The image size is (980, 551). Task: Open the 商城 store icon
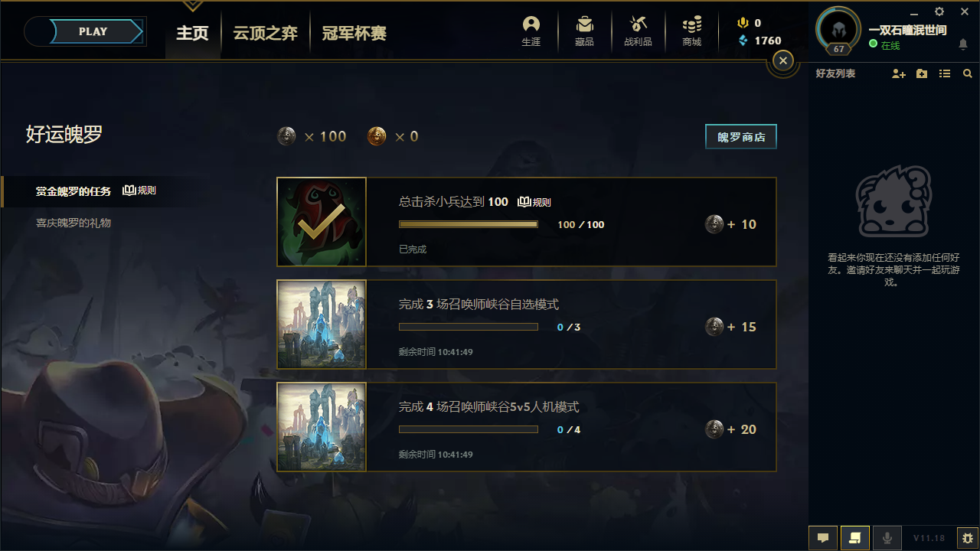[x=692, y=31]
